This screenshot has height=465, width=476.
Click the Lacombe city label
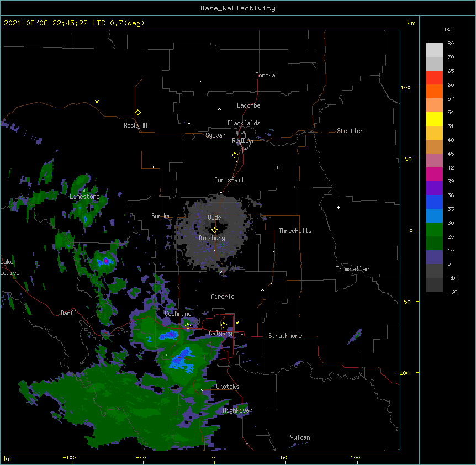point(248,105)
